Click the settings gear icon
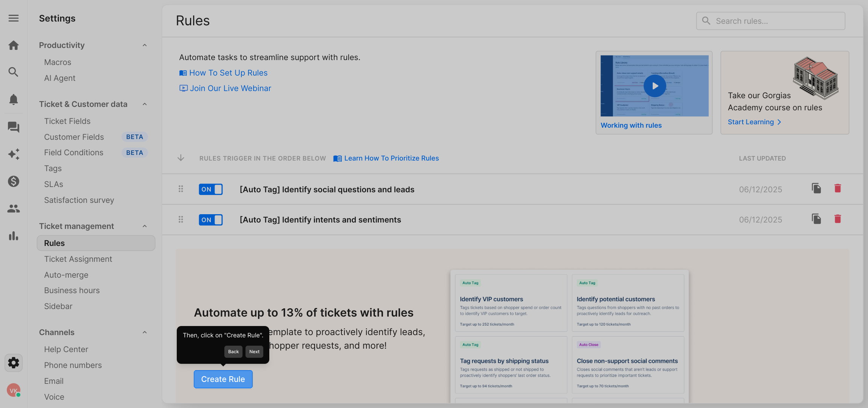 click(x=14, y=363)
